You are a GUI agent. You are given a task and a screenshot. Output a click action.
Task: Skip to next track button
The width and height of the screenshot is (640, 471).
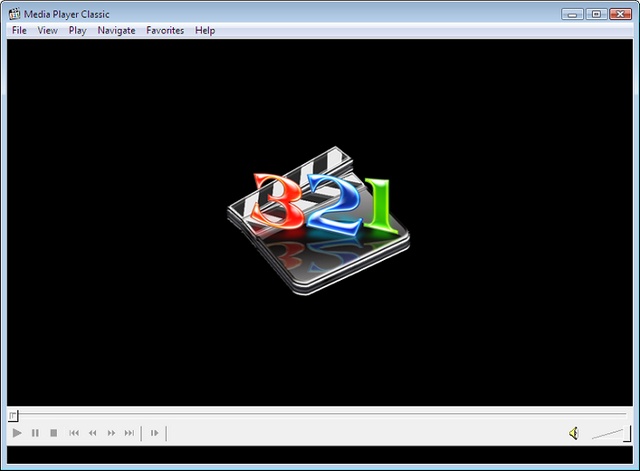129,433
